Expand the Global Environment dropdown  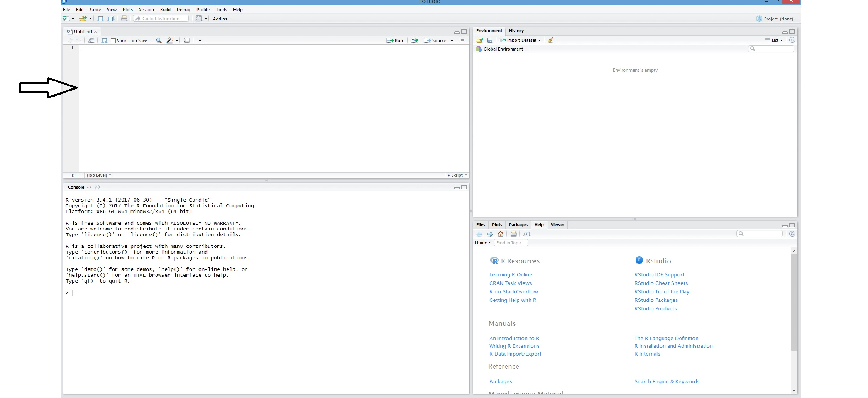coord(501,49)
